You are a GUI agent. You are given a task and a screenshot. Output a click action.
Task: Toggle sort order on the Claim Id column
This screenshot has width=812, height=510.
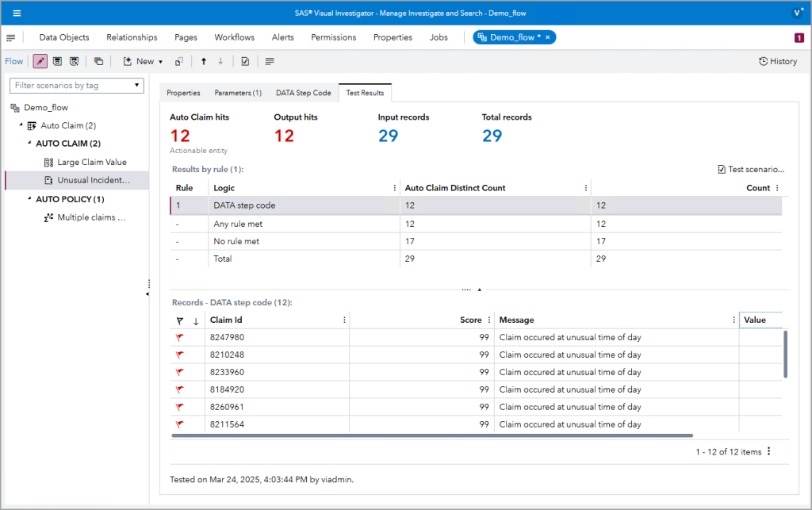(194, 320)
